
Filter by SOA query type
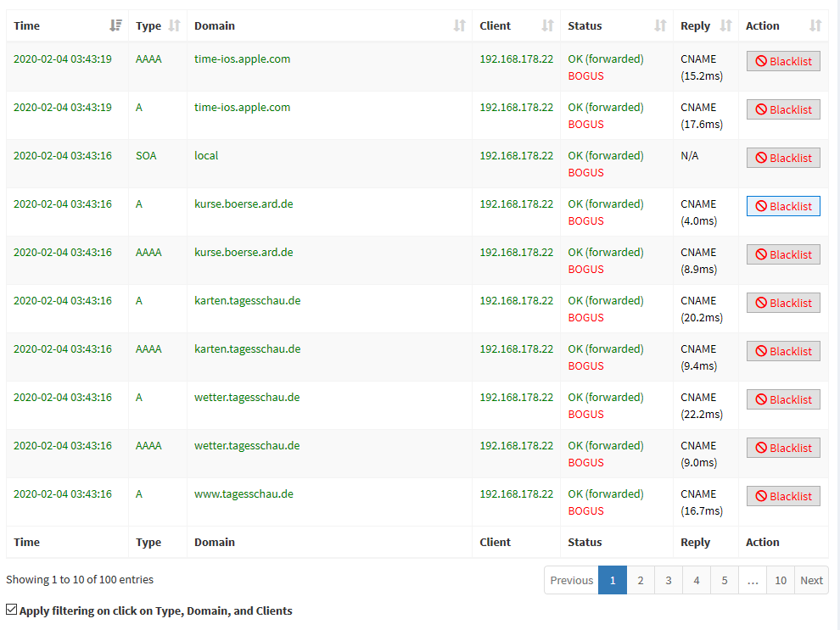[146, 156]
